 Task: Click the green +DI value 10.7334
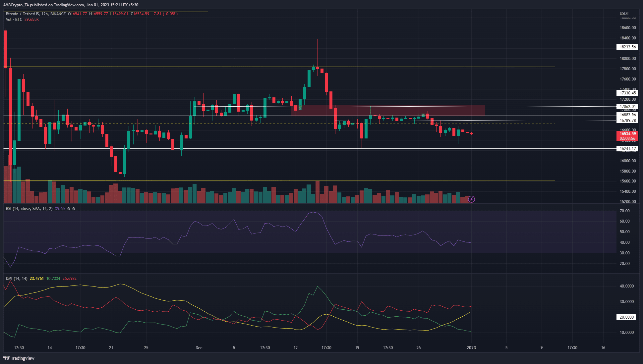coord(53,279)
